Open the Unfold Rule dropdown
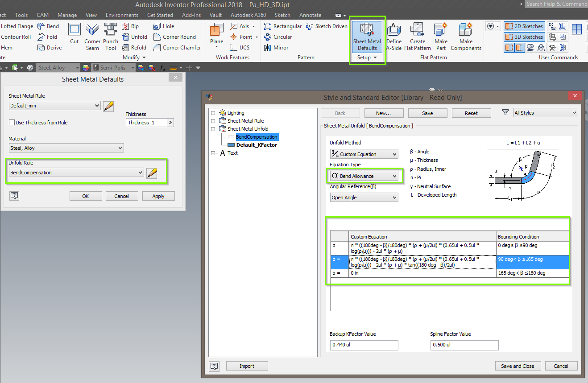 pyautogui.click(x=76, y=173)
